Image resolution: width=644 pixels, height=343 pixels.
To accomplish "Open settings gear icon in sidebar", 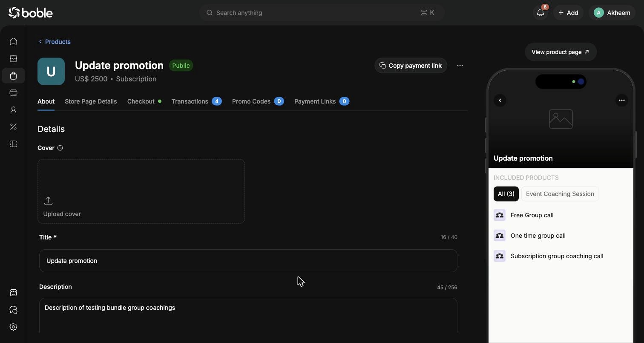I will click(x=13, y=327).
